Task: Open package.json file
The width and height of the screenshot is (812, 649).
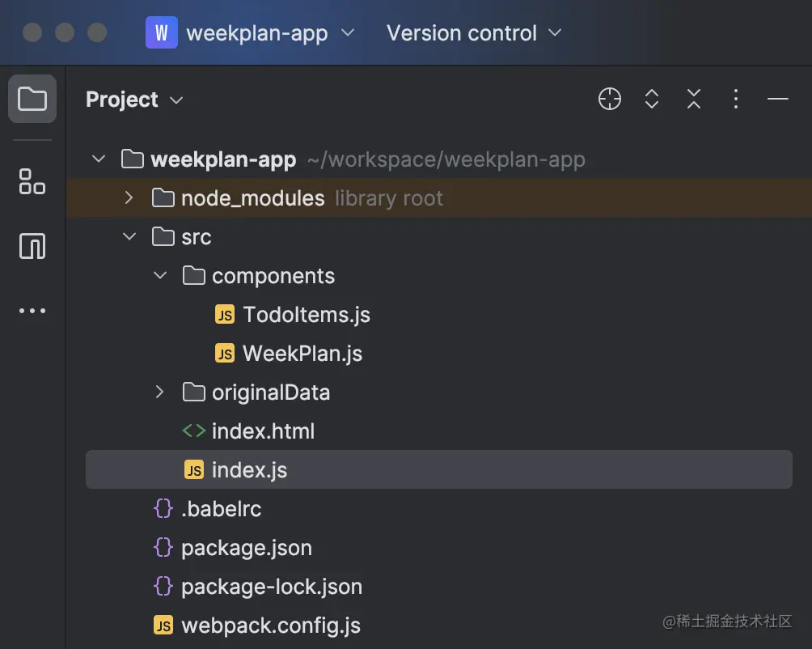Action: tap(246, 548)
